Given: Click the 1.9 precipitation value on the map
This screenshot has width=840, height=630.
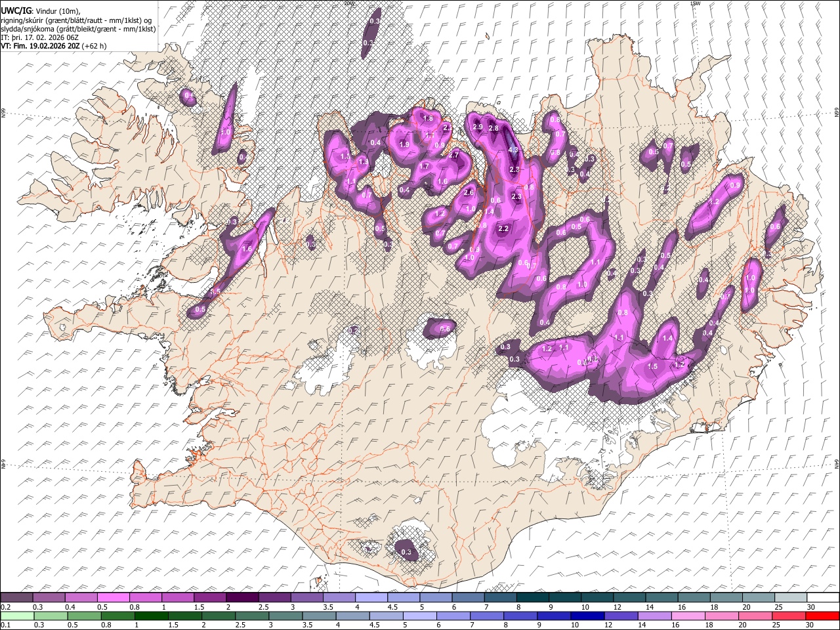Looking at the screenshot, I should point(404,144).
